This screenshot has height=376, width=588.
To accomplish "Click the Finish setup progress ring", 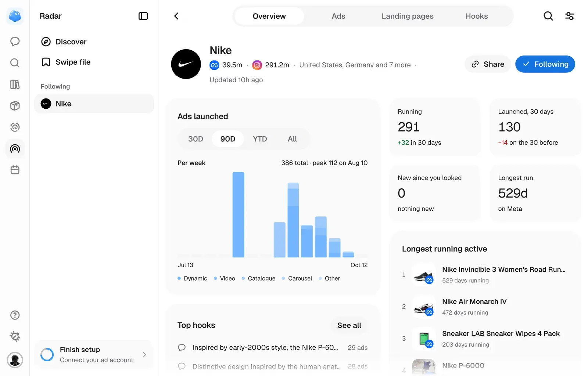I will [47, 355].
